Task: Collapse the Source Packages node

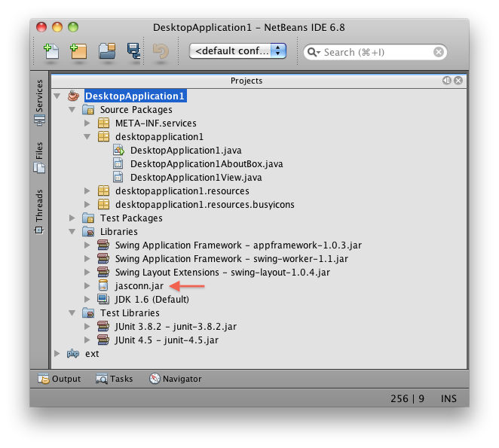Action: click(x=73, y=110)
